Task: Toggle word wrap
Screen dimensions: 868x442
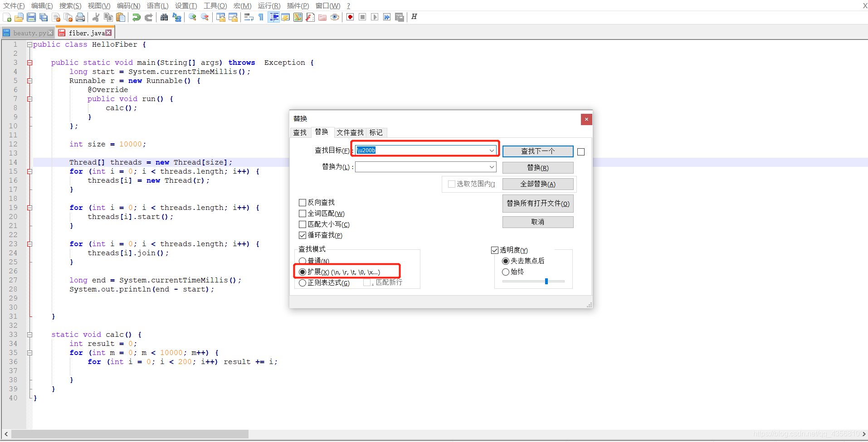Action: (249, 17)
